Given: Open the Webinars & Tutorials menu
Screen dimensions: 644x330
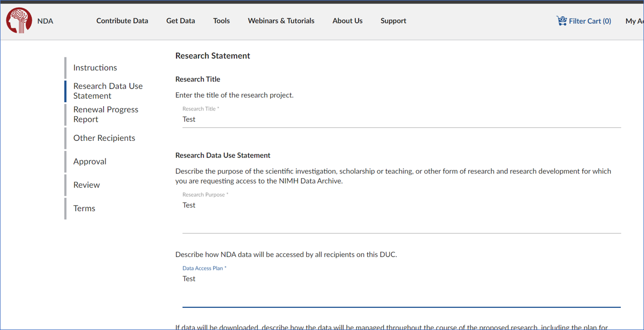Looking at the screenshot, I should 281,21.
